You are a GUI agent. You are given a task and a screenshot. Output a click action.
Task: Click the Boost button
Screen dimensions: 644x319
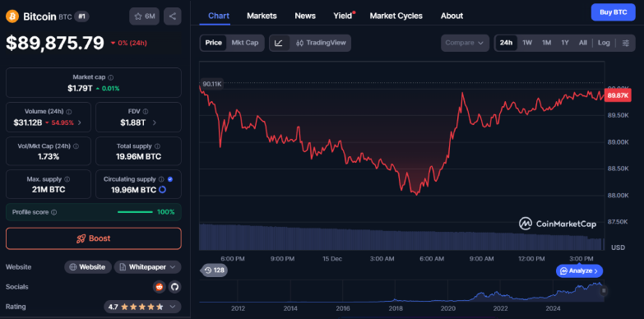point(94,238)
